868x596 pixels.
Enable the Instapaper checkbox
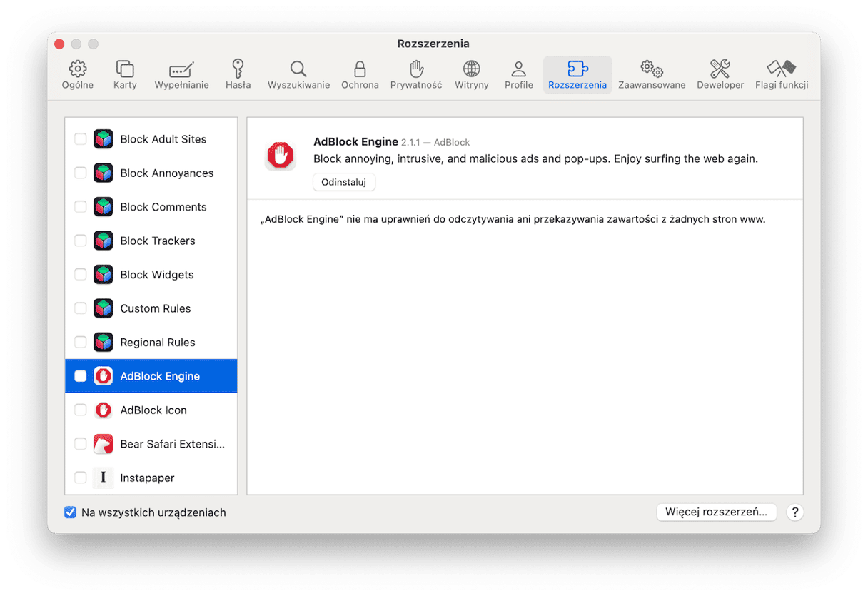coord(81,478)
